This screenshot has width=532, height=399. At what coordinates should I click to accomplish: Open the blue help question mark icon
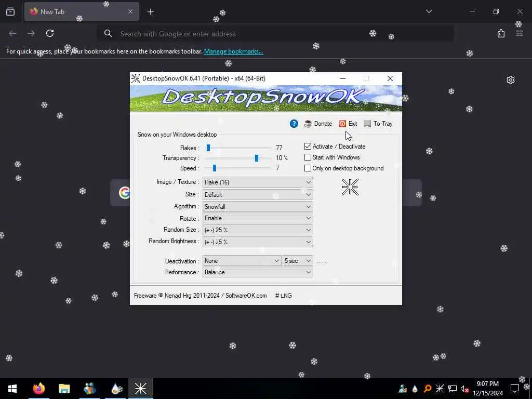coord(294,124)
